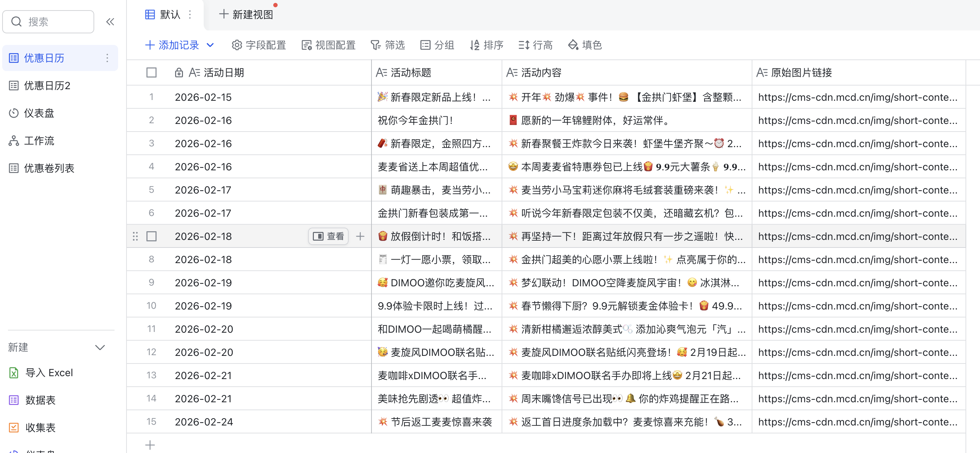
Task: Open 工作流 workflow in sidebar
Action: pos(38,141)
